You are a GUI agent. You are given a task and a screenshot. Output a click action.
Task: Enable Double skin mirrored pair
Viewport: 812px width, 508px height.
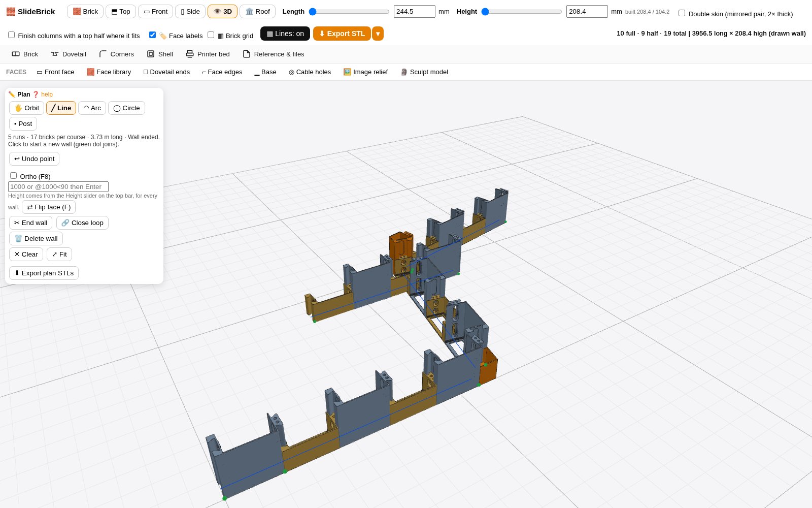(x=682, y=13)
